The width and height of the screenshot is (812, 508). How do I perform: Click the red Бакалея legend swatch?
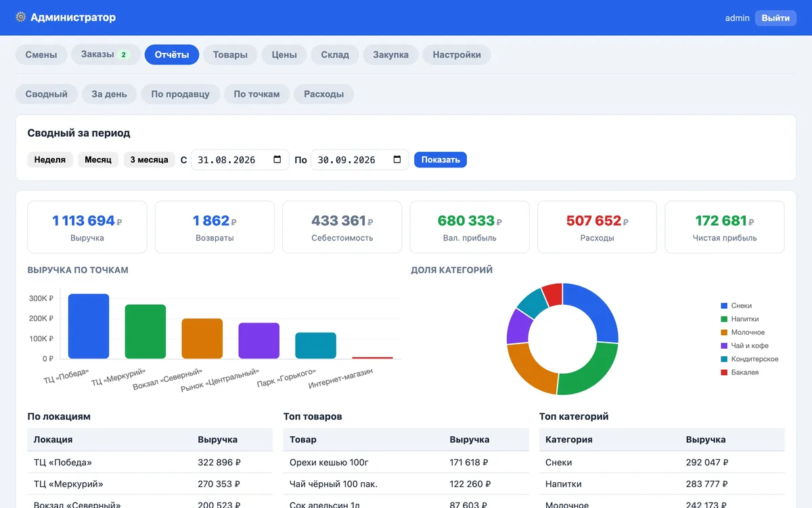click(x=724, y=373)
